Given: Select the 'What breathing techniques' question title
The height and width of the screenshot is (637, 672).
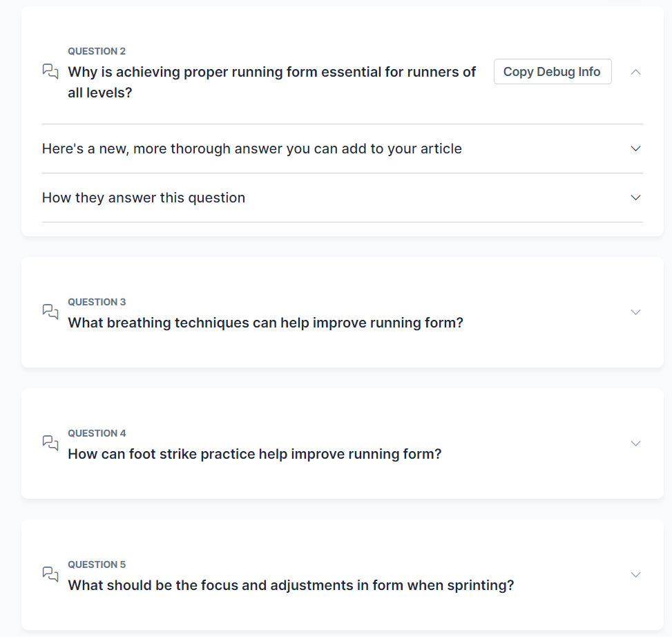Looking at the screenshot, I should coord(265,323).
